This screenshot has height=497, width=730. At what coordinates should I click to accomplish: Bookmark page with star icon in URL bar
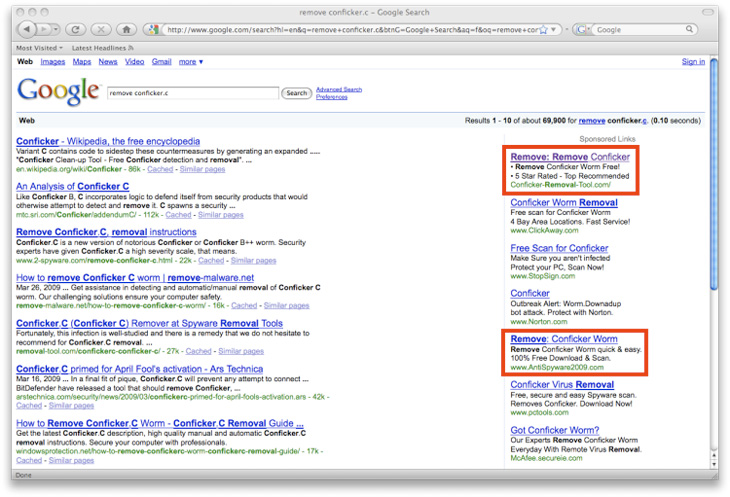(x=542, y=30)
